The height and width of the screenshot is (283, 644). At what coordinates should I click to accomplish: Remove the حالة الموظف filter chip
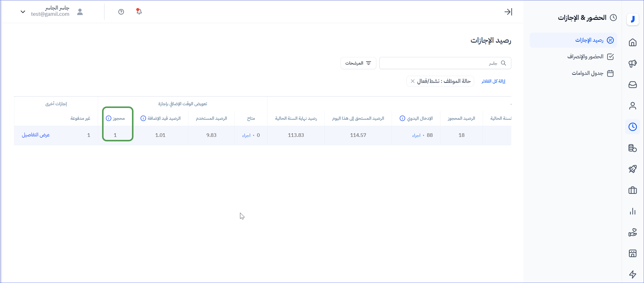point(412,81)
